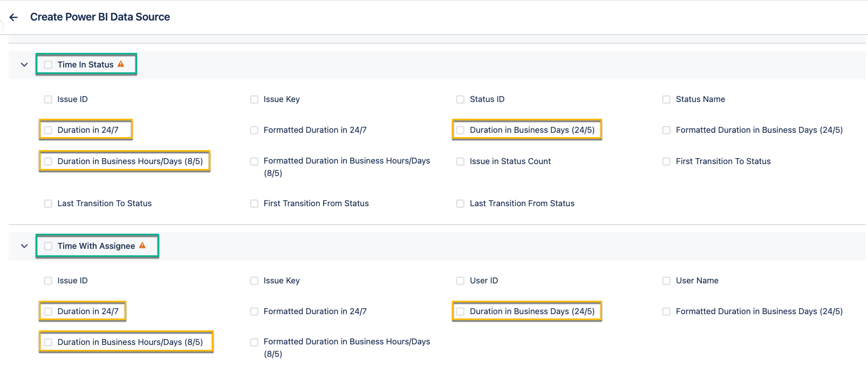Select Formatted Duration in 24/7 under Time With Assignee
The width and height of the screenshot is (868, 373).
pyautogui.click(x=254, y=311)
